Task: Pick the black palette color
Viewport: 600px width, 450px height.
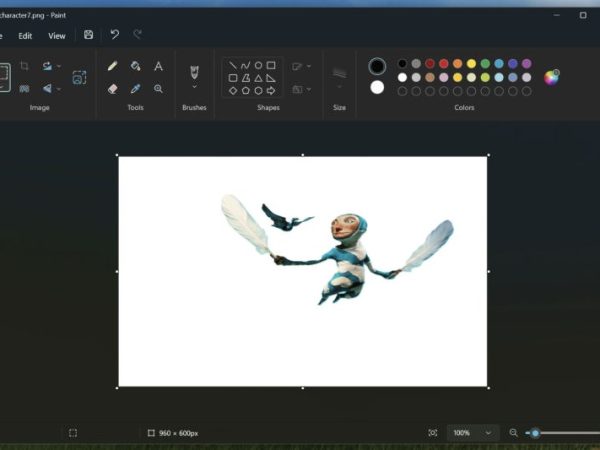Action: (402, 64)
